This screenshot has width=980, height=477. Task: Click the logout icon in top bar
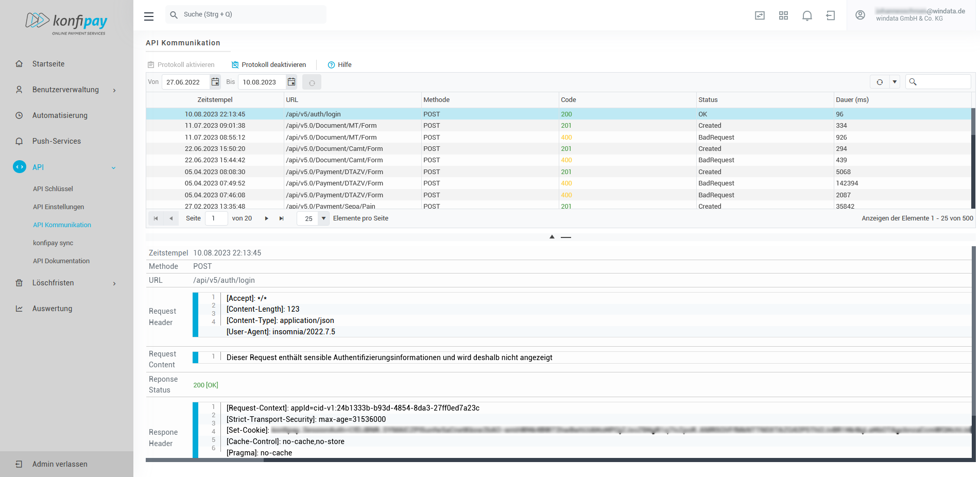(830, 15)
